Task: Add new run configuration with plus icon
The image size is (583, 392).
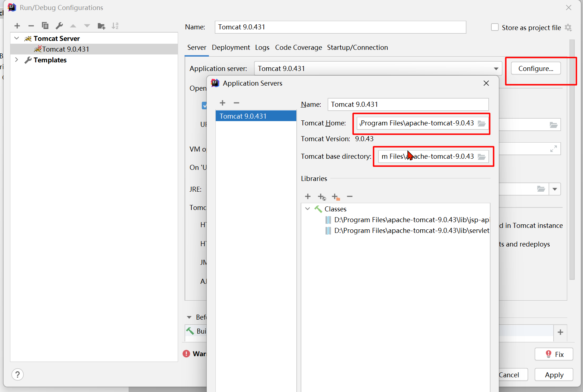Action: 17,26
